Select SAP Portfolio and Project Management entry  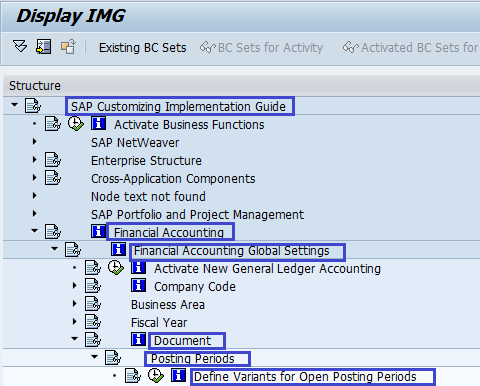pyautogui.click(x=197, y=215)
